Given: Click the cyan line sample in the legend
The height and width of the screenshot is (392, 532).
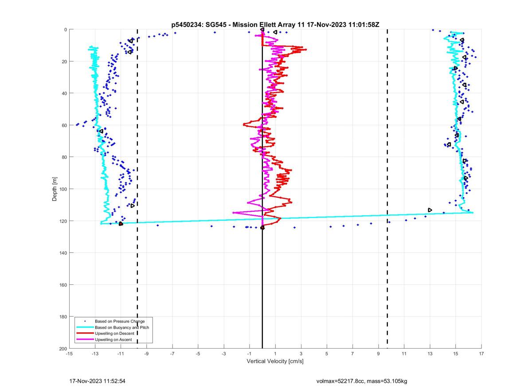Looking at the screenshot, I should 85,327.
